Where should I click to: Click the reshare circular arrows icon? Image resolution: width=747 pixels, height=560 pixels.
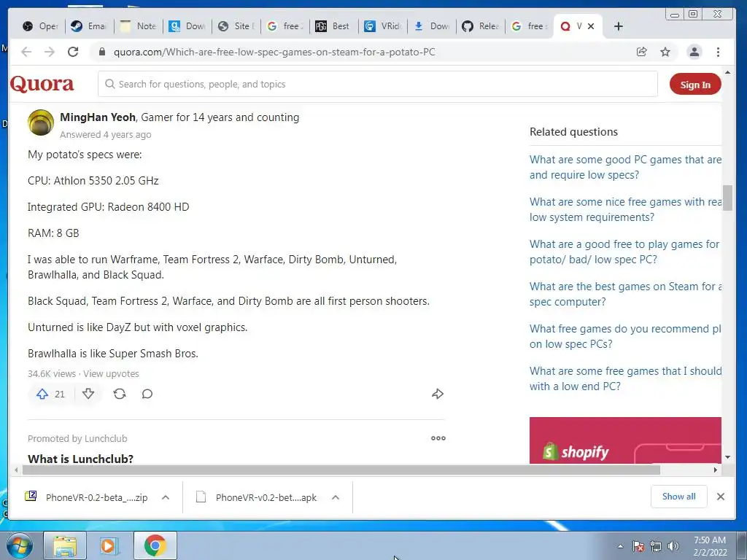point(120,394)
